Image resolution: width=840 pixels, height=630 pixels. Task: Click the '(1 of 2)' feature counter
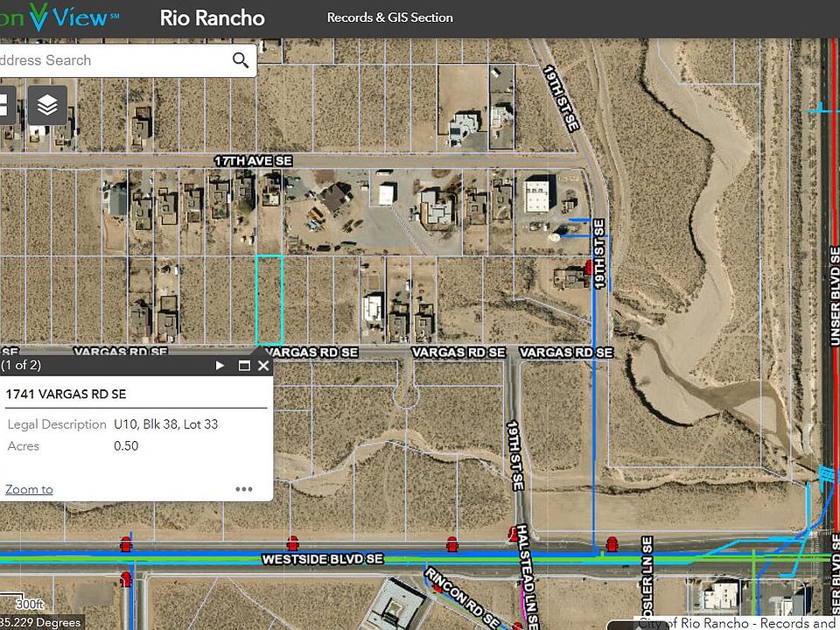(x=21, y=366)
